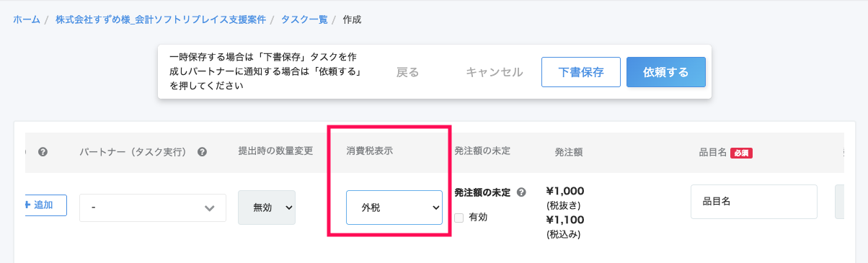Click the 必須 badge next to 品目名
The image size is (868, 263).
[741, 153]
